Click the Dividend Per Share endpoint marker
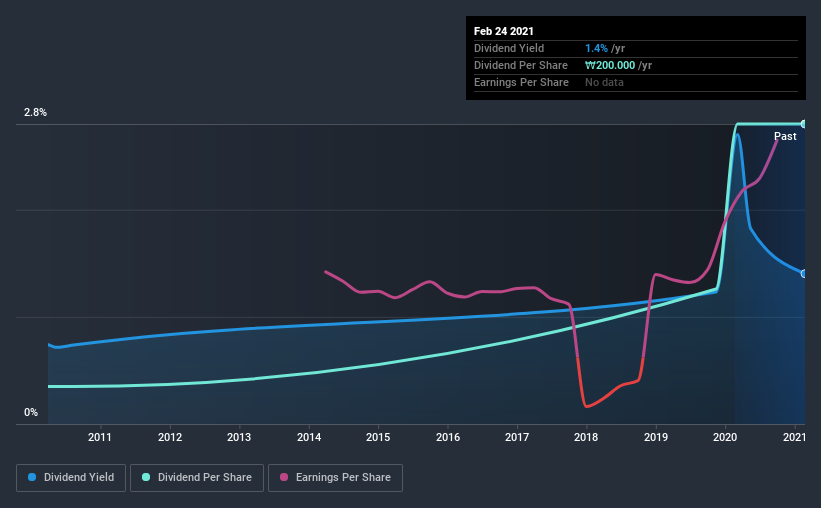Image resolution: width=821 pixels, height=508 pixels. (x=803, y=124)
